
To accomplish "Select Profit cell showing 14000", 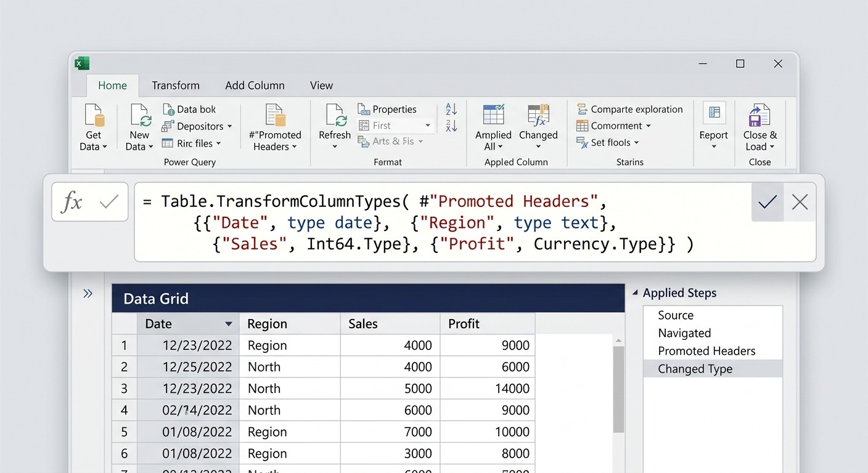I will (488, 389).
